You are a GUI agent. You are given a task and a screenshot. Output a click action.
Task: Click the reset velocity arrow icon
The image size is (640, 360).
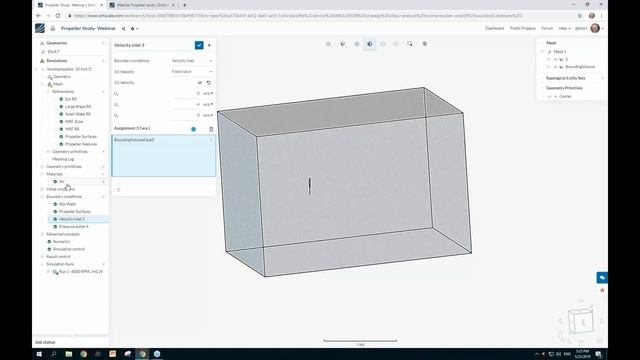[209, 82]
